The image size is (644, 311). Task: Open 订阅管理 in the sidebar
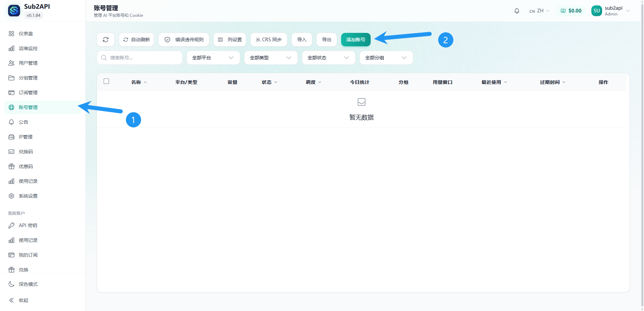coord(27,92)
